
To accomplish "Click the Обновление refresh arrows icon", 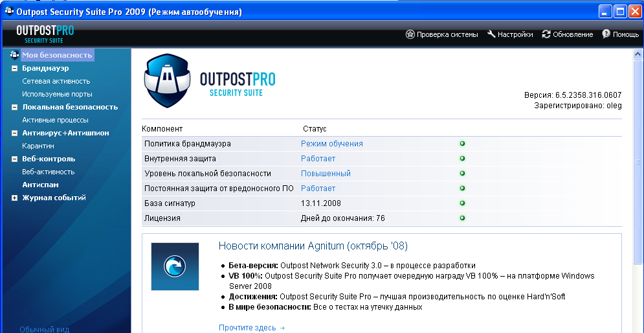I will pyautogui.click(x=546, y=34).
